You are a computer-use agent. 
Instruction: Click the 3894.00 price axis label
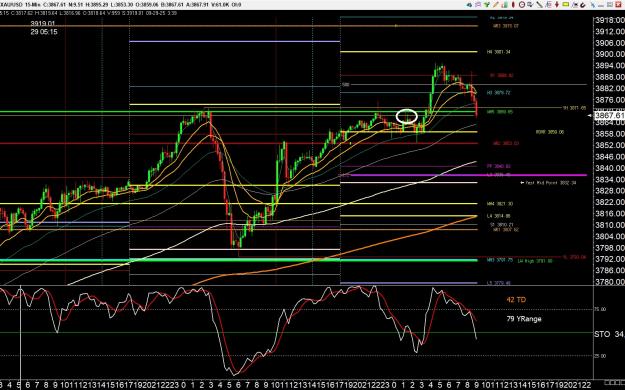pos(609,66)
